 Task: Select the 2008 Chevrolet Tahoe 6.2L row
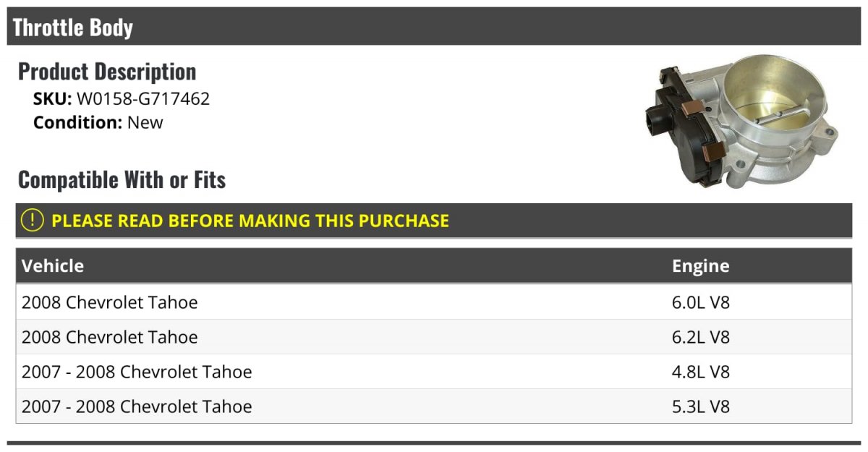[434, 337]
